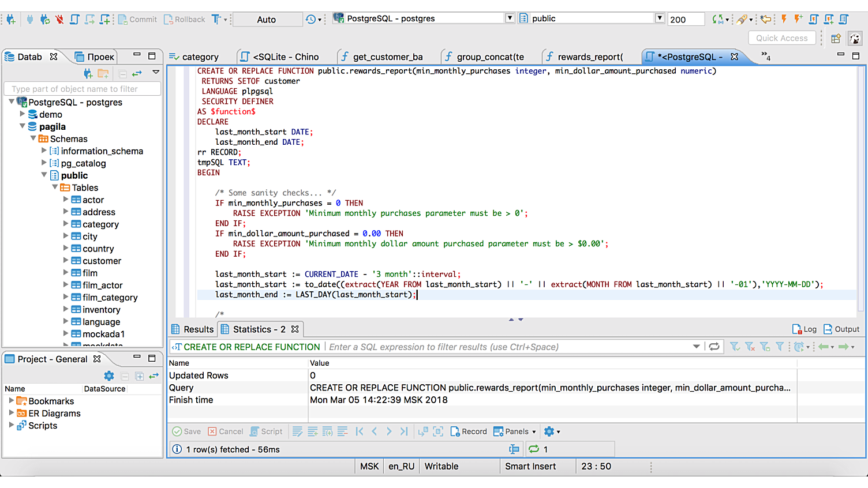This screenshot has width=868, height=488.
Task: Click the orange Execute SQL statement icon
Action: 784,19
